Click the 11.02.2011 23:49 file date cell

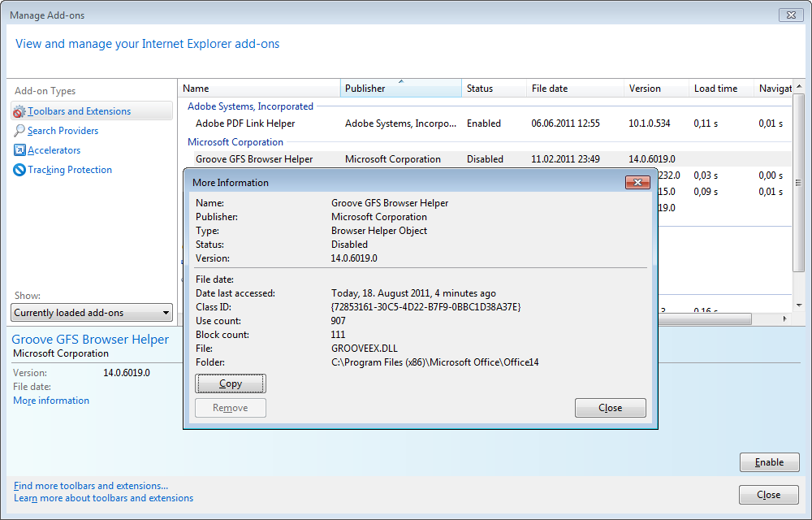coord(565,159)
